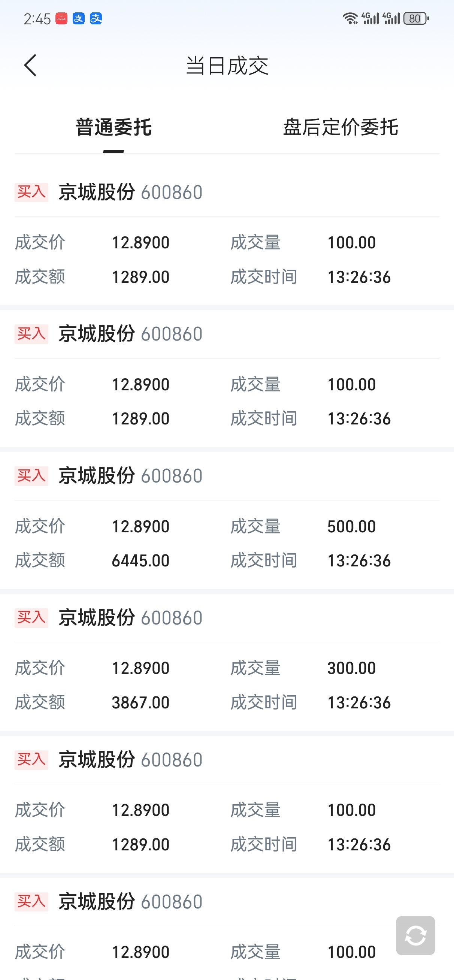Select the trade with 成交额 3867.00

pos(140,703)
